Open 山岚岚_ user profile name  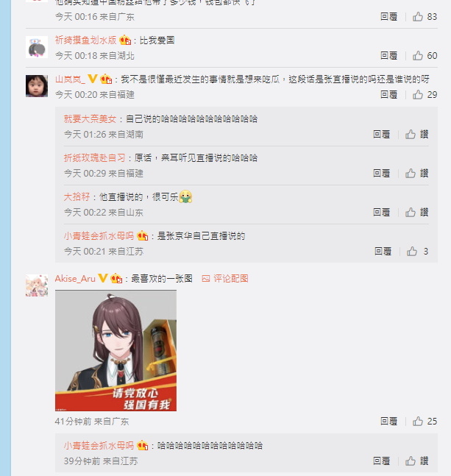[x=70, y=79]
